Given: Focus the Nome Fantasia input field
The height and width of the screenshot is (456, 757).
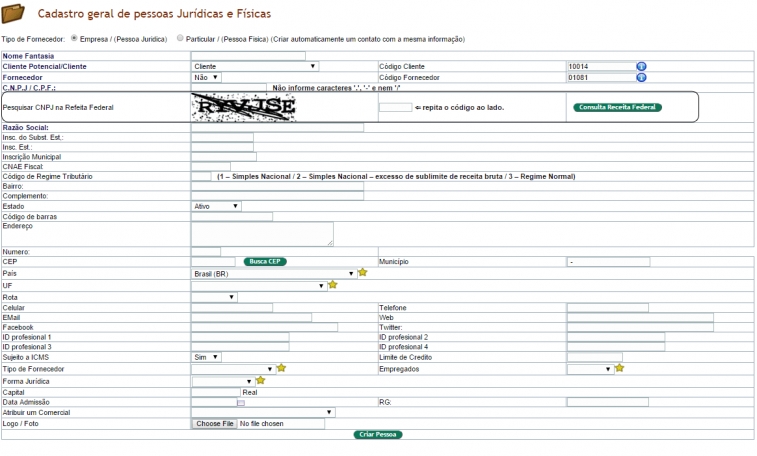Looking at the screenshot, I should point(248,56).
